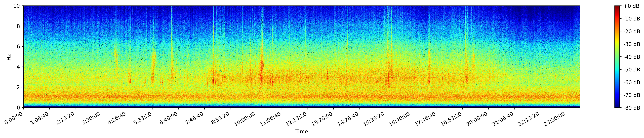
Task: Click the "Hz" y-axis label
Action: pos(9,57)
